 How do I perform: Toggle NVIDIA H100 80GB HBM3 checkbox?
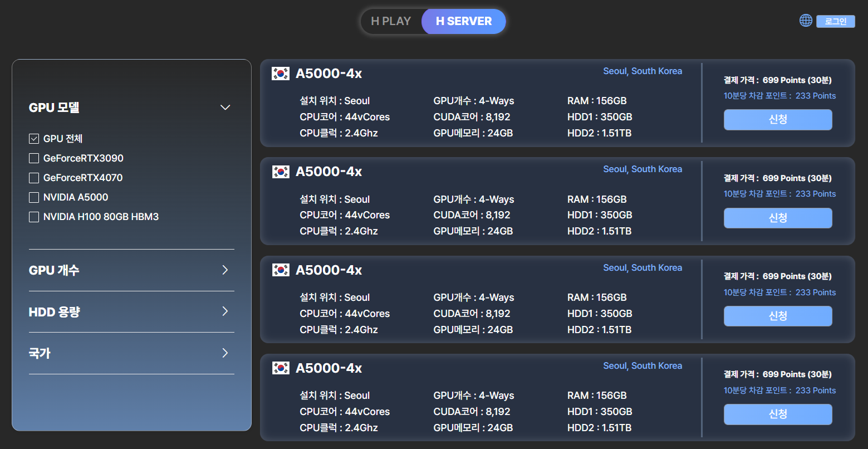(x=34, y=217)
